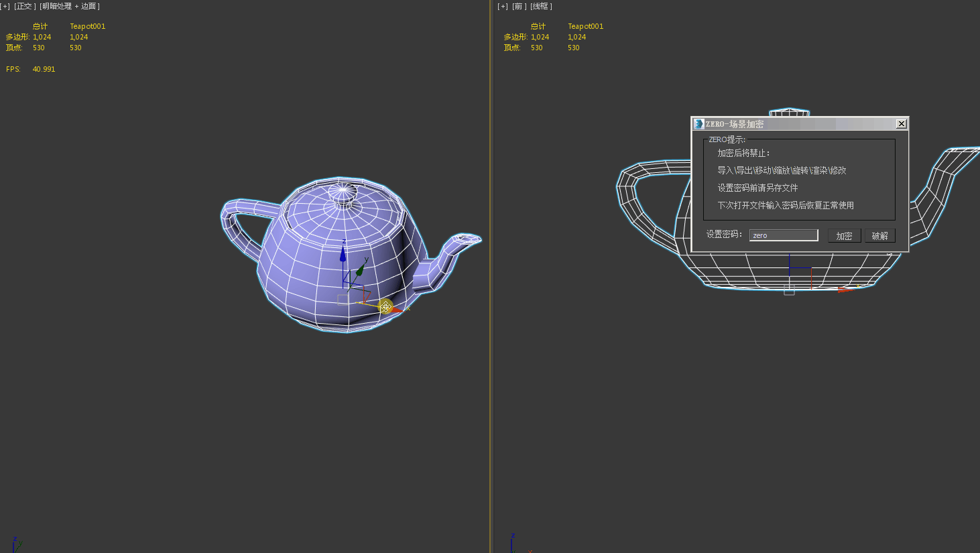
Task: Open the 前 viewport view label menu
Action: 519,6
